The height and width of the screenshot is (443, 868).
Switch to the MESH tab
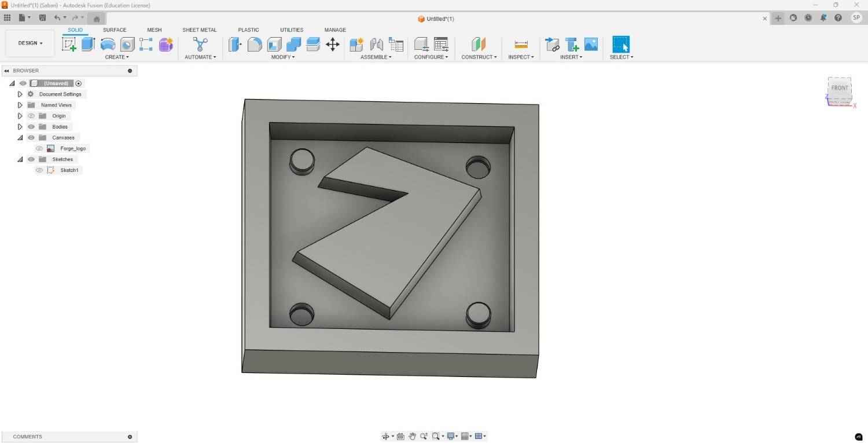155,30
